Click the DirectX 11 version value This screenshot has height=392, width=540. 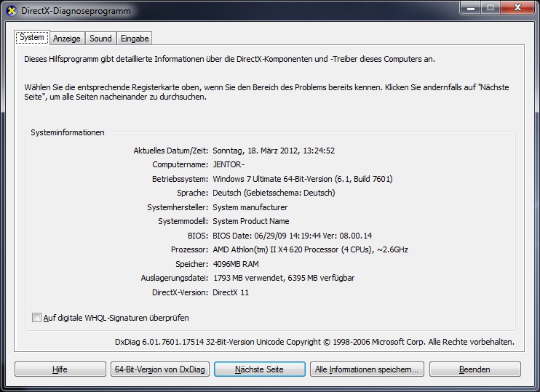[x=231, y=292]
